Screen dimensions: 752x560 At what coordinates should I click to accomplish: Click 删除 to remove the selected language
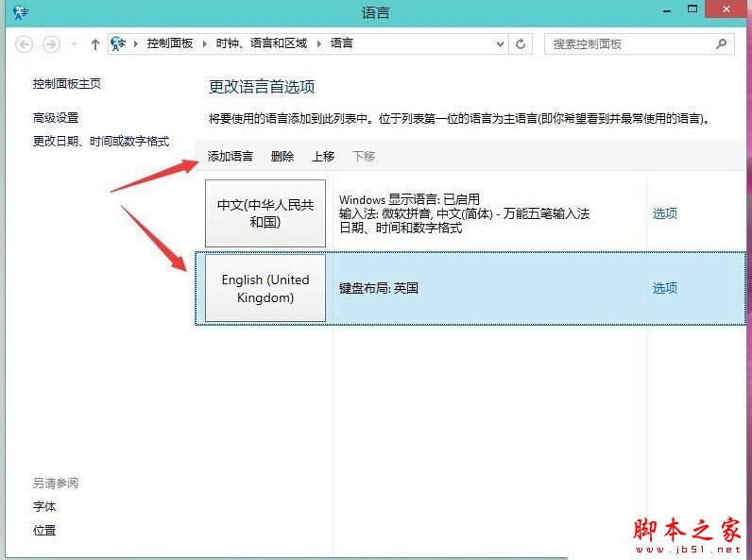click(x=282, y=157)
